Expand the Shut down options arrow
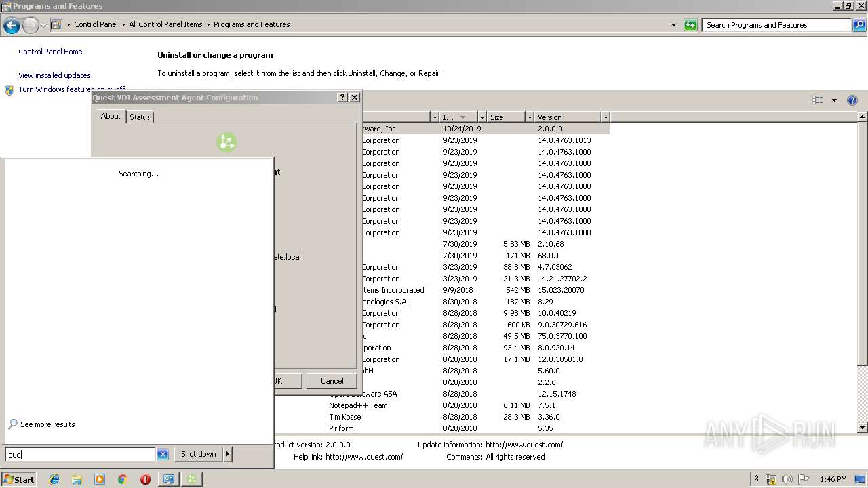 coord(228,454)
